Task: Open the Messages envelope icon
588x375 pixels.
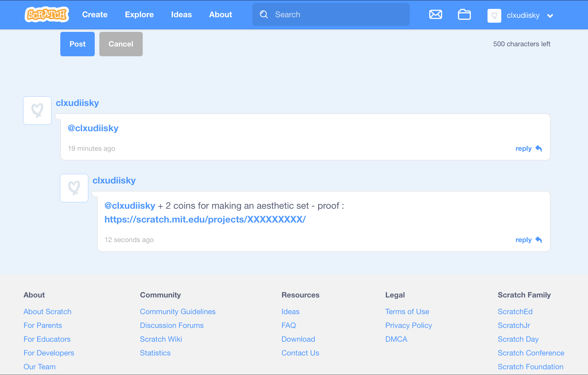Action: pyautogui.click(x=436, y=14)
